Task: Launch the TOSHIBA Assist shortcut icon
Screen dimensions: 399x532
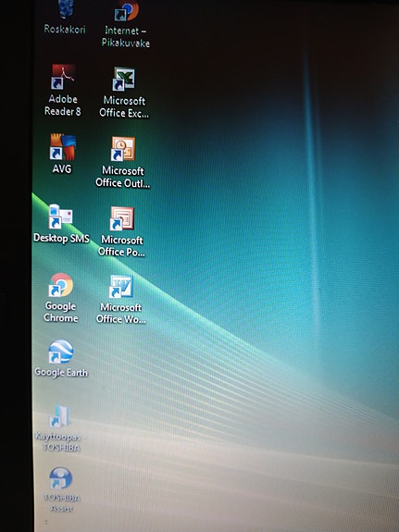Action: point(60,478)
